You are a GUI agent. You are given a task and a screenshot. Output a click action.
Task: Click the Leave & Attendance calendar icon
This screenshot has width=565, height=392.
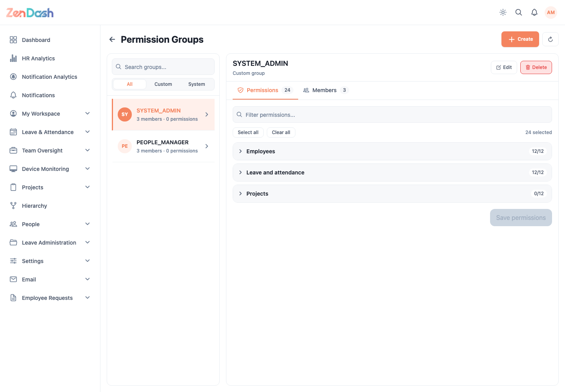(13, 132)
